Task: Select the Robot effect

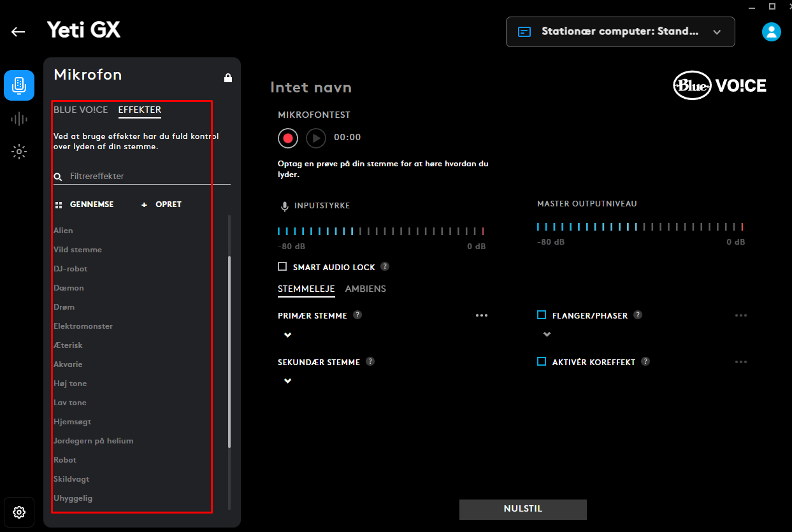Action: coord(65,459)
